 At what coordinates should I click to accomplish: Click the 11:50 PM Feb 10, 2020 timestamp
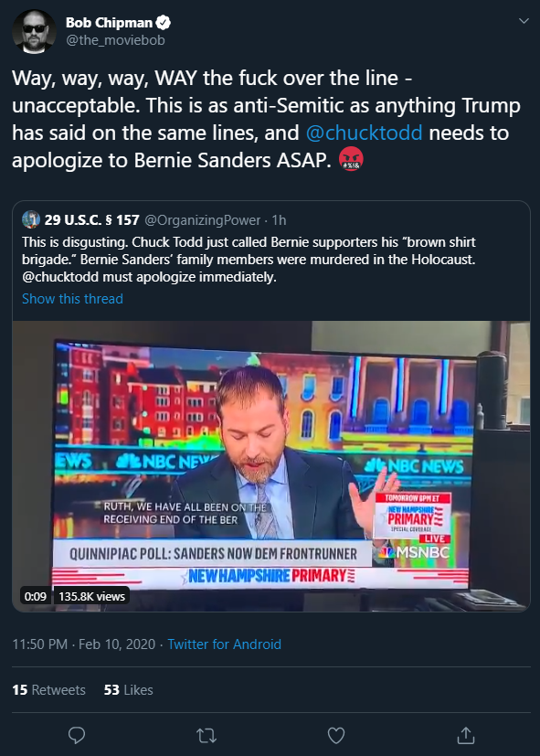[x=84, y=644]
